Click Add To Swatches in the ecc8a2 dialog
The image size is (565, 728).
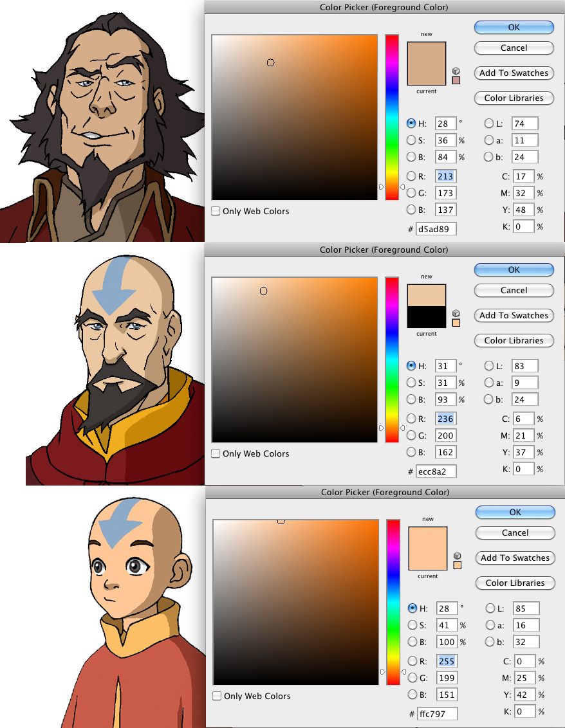pos(514,315)
